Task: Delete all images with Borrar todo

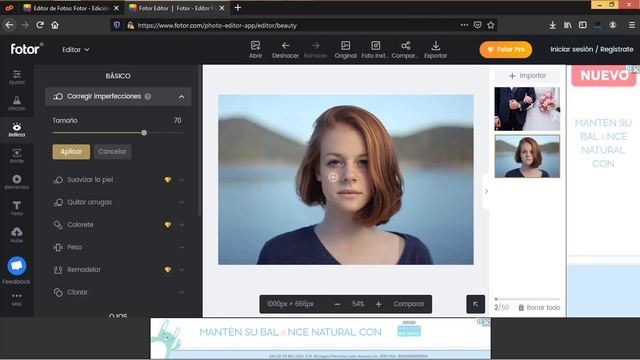Action: point(539,307)
